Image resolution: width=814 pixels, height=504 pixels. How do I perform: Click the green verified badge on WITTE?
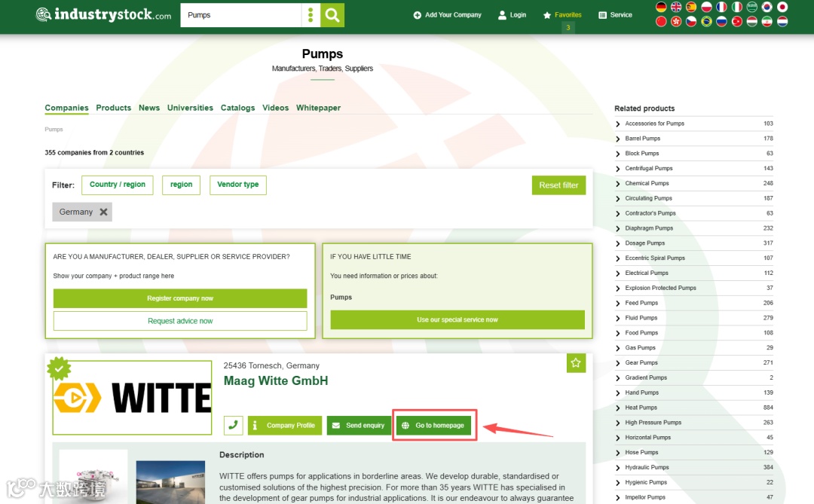point(59,368)
